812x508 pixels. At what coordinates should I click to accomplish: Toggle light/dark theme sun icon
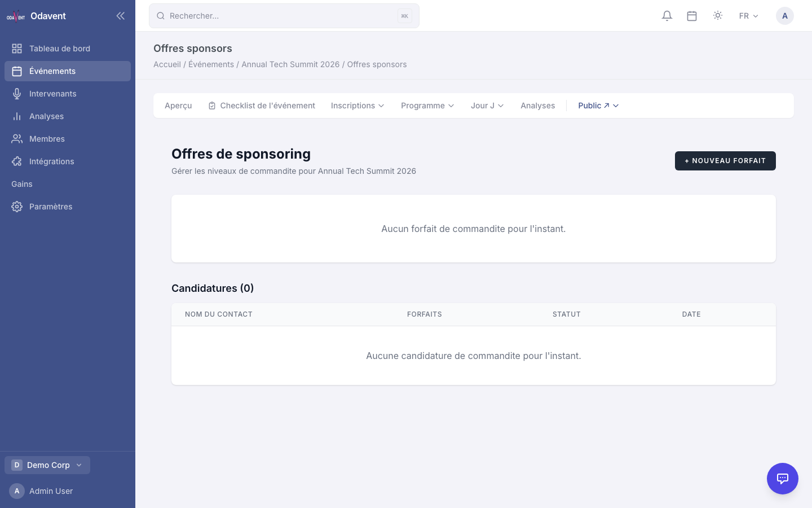[718, 16]
